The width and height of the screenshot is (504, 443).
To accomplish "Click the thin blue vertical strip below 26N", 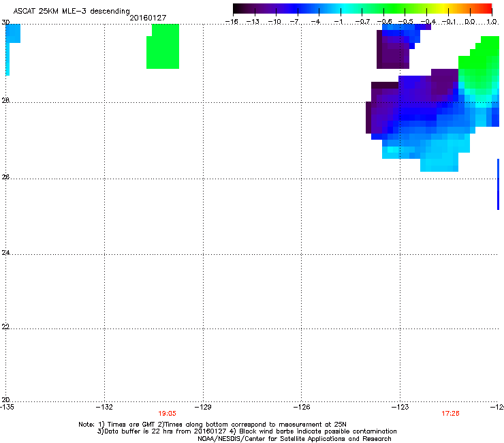I will tap(499, 184).
